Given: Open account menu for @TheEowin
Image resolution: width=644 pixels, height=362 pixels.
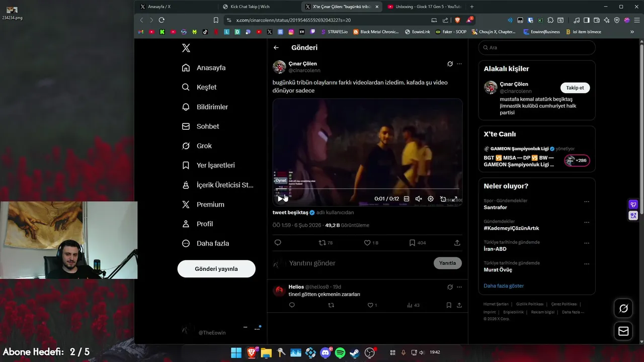Looking at the screenshot, I should coord(220,330).
